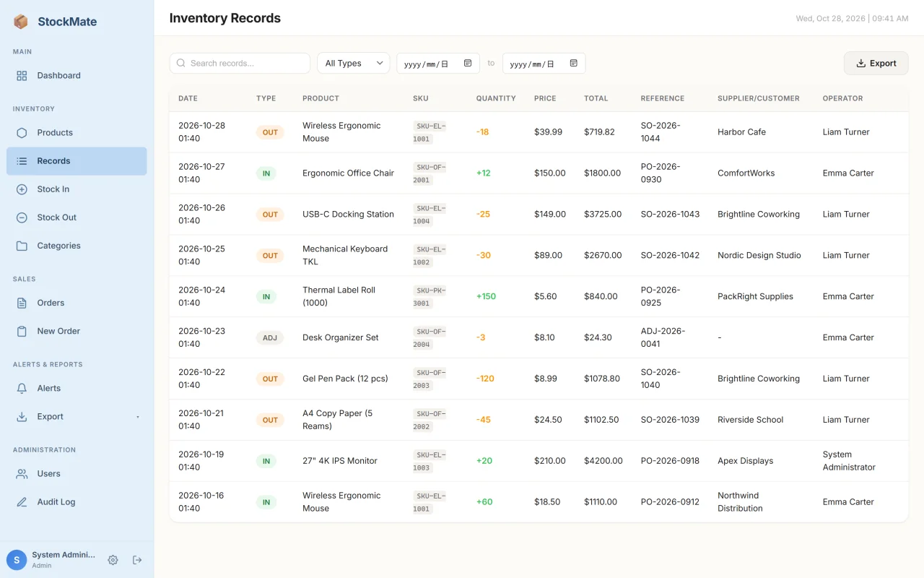924x578 pixels.
Task: Click SKU-PK-3001 tag
Action: click(430, 297)
